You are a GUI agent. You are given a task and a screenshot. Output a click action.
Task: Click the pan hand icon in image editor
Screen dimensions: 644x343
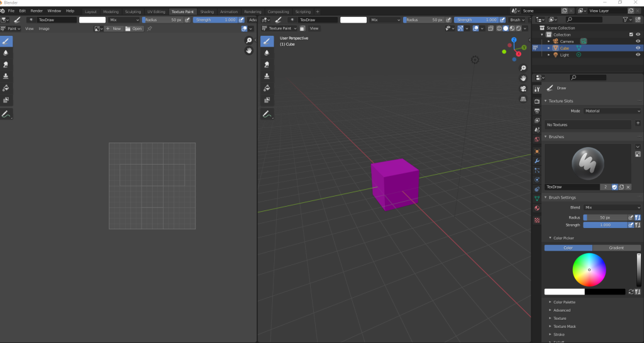coord(249,50)
